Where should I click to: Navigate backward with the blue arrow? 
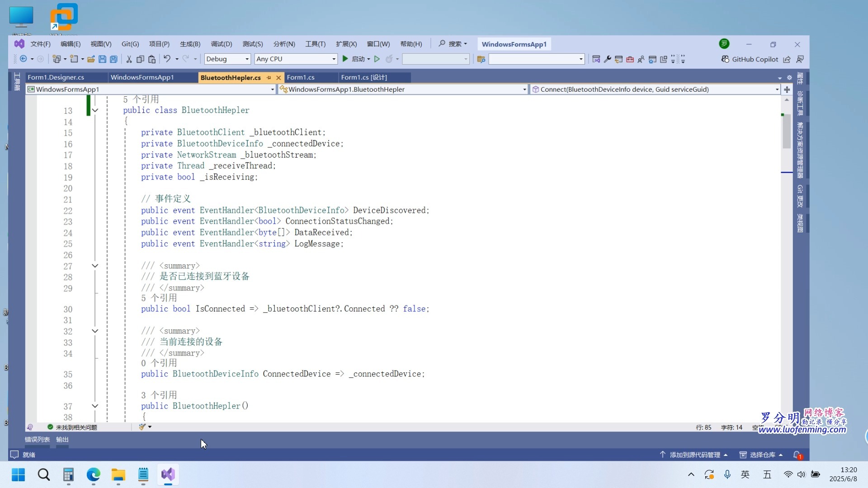point(24,59)
